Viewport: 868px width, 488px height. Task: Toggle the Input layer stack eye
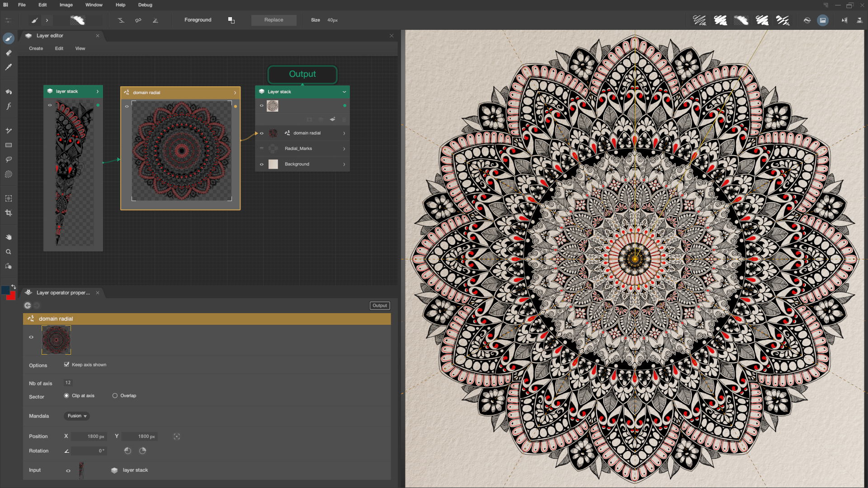[x=68, y=471]
